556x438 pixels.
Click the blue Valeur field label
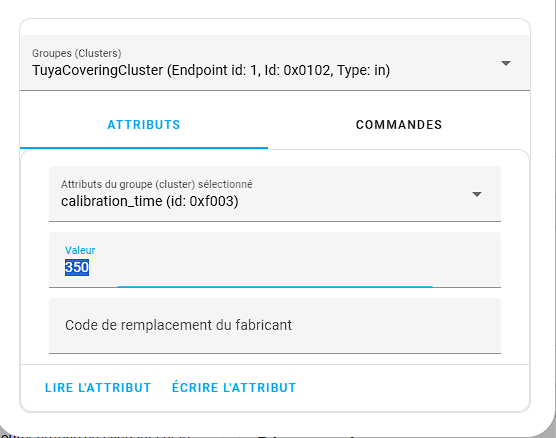tap(80, 250)
